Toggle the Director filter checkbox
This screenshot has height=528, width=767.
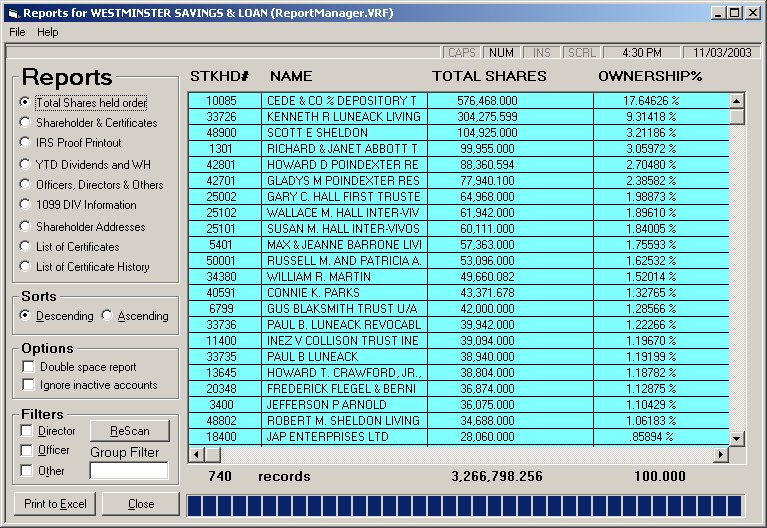(26, 431)
